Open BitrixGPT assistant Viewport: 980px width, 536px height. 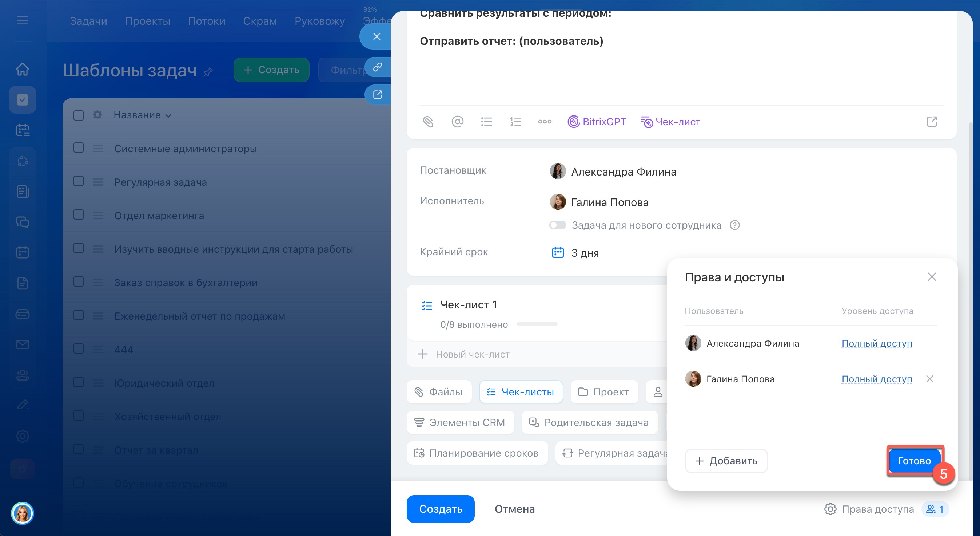point(597,122)
